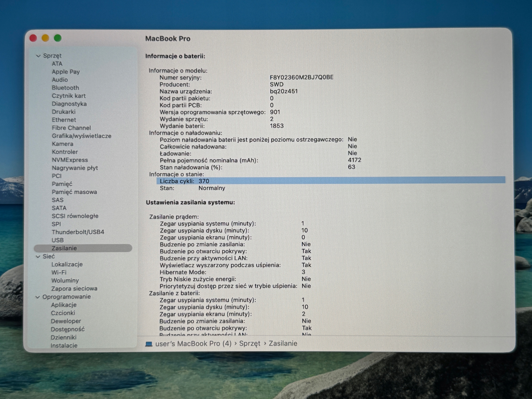Select Zapora sieciowa in sidebar
The width and height of the screenshot is (532, 399).
tap(74, 288)
